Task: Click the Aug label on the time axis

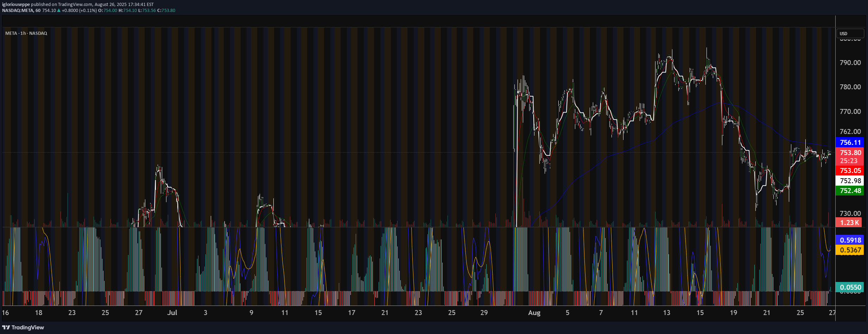Action: (534, 313)
